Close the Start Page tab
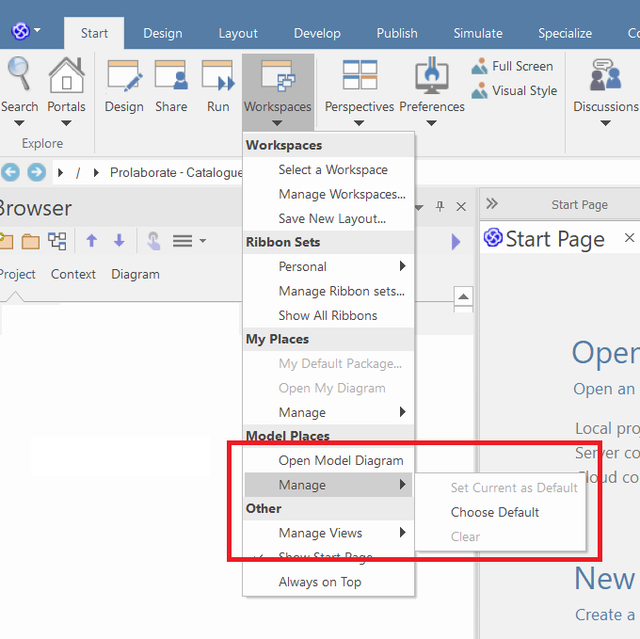This screenshot has height=639, width=640. tap(629, 237)
